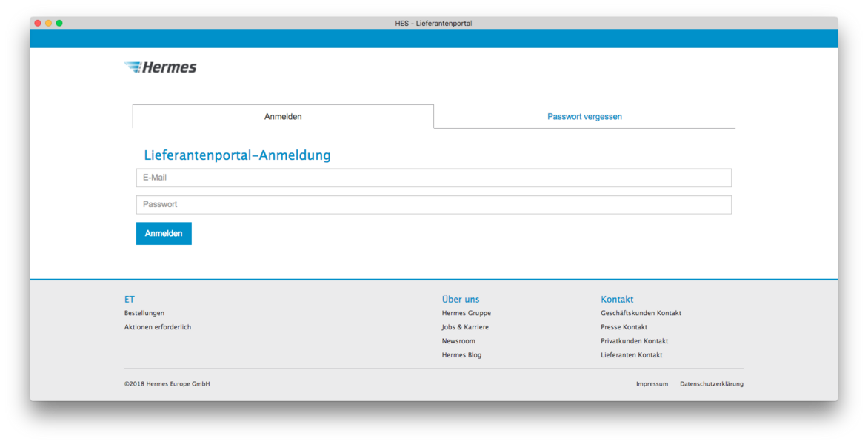
Task: Click the Lieferantenportal-Anmeldung heading
Action: coord(238,155)
